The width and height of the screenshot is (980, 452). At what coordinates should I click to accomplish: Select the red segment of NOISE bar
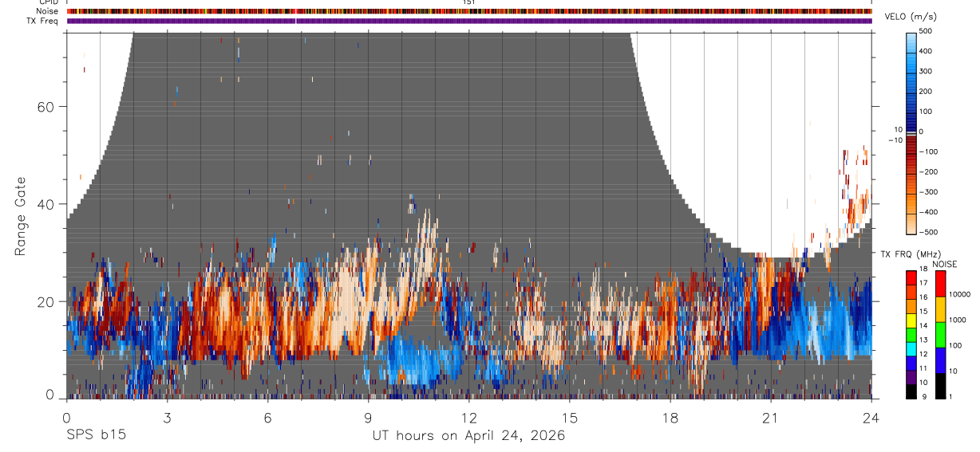[x=941, y=283]
